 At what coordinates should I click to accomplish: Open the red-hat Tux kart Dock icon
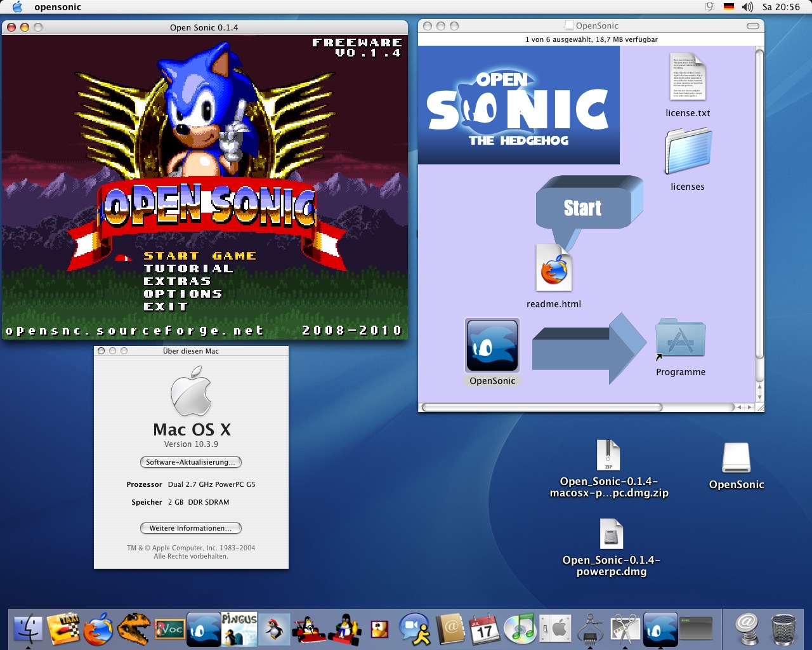tap(345, 629)
